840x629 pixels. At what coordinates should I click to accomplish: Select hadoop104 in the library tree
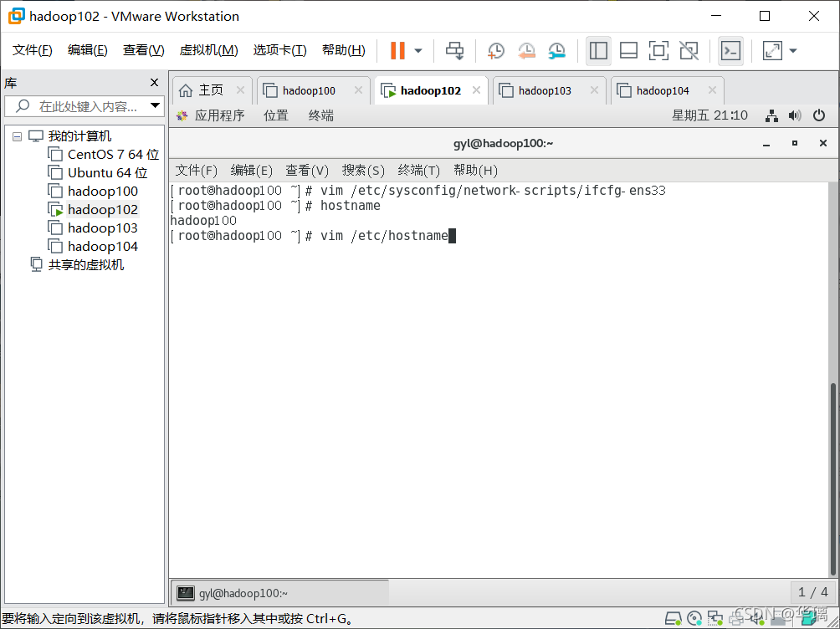point(93,247)
